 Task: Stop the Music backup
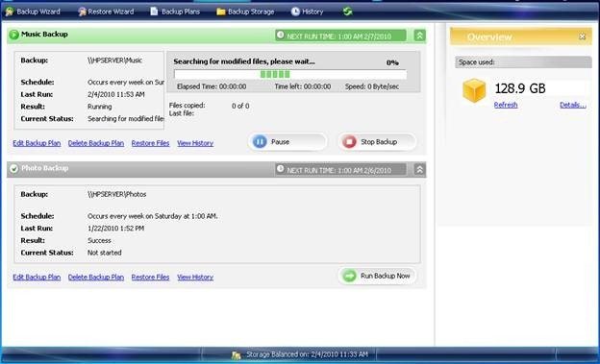tap(377, 142)
